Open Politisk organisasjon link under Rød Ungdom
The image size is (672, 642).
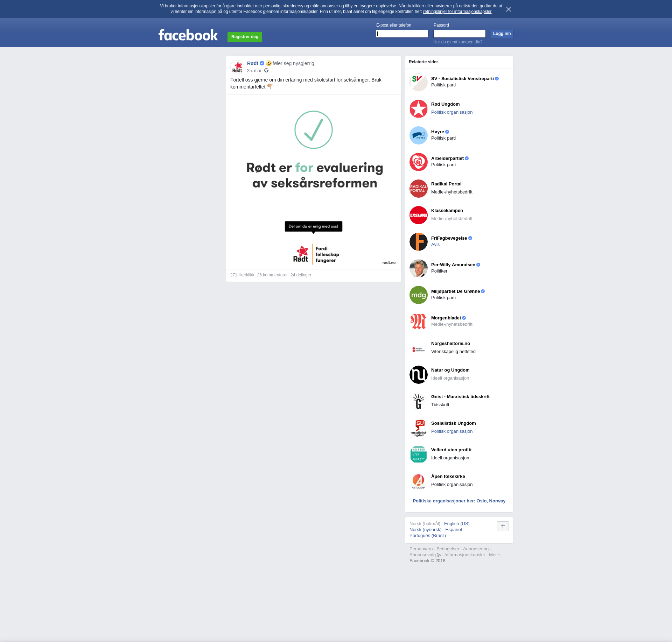(452, 112)
